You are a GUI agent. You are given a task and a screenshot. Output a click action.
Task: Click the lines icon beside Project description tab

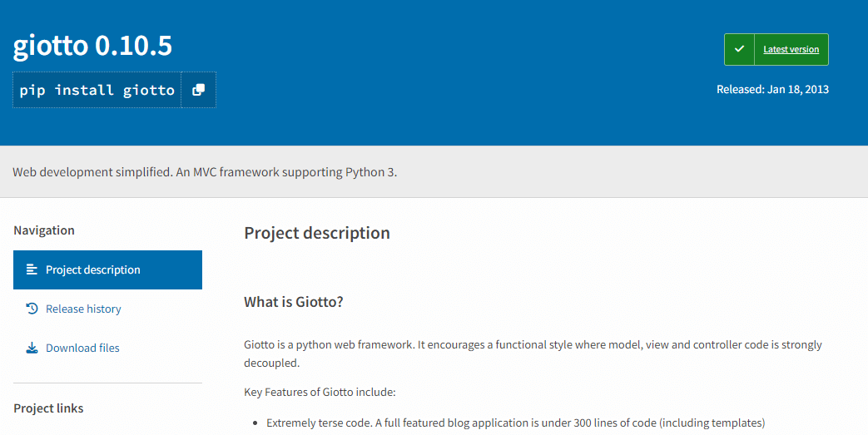point(32,269)
